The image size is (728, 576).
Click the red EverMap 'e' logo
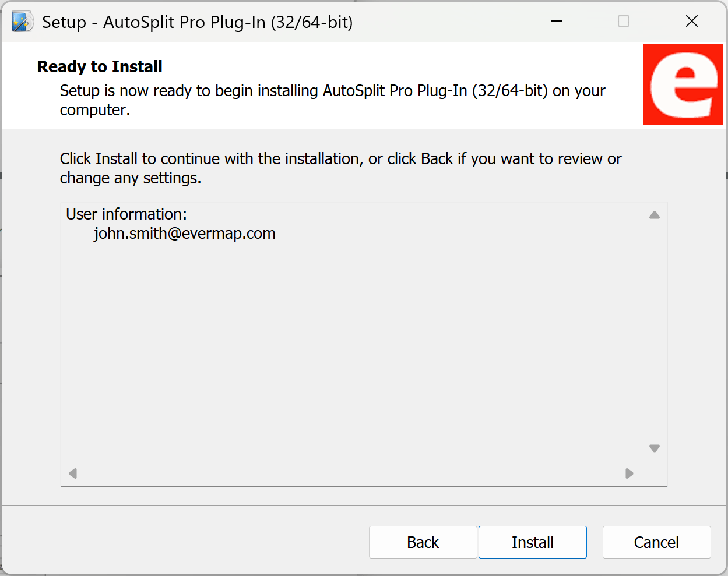pos(683,84)
